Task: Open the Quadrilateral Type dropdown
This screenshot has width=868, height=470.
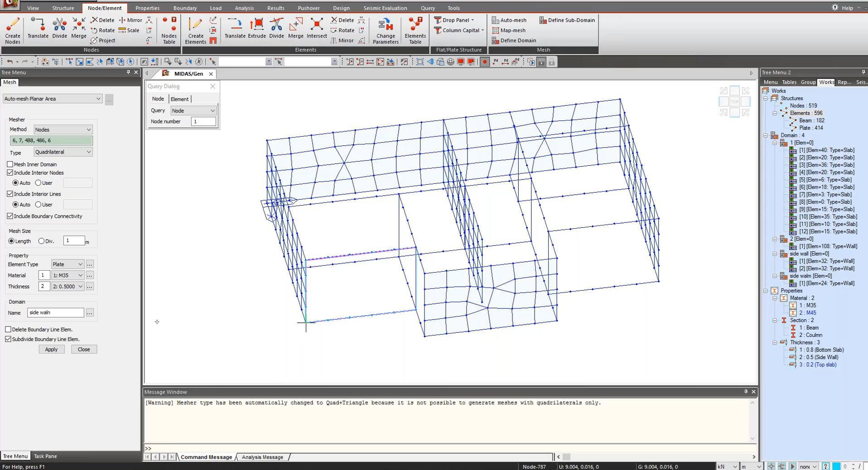Action: (x=63, y=152)
